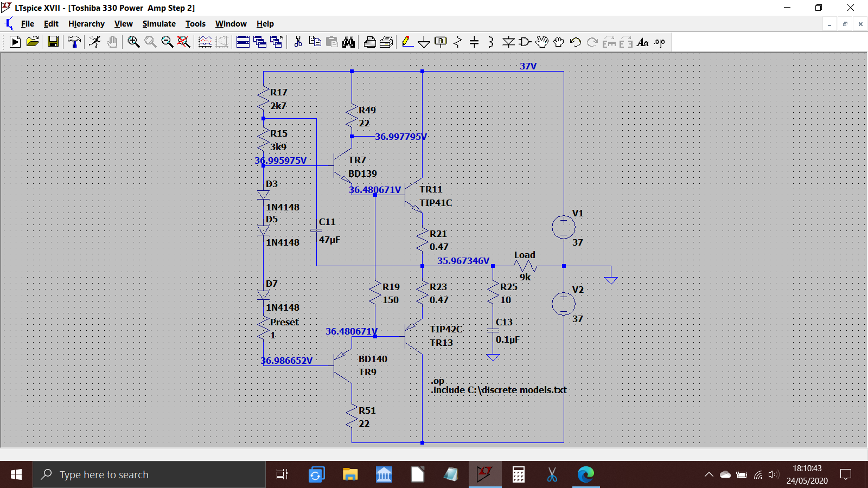Image resolution: width=868 pixels, height=488 pixels.
Task: Click the 37V net label
Action: 528,66
